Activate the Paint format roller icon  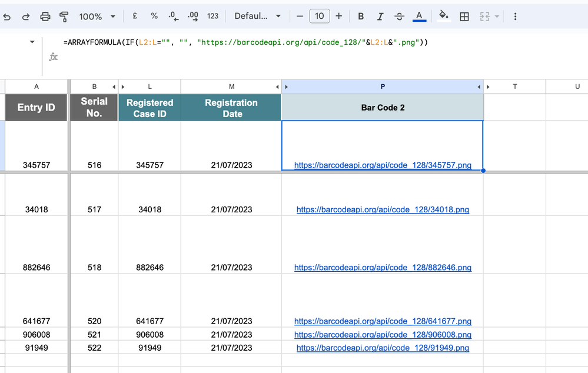pos(64,16)
